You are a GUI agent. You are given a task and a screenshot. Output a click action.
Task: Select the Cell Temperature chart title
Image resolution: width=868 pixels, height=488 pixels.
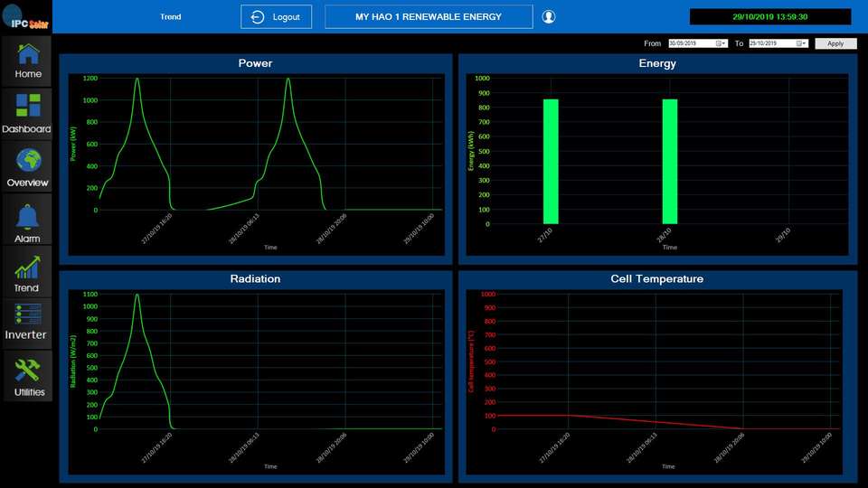point(656,279)
